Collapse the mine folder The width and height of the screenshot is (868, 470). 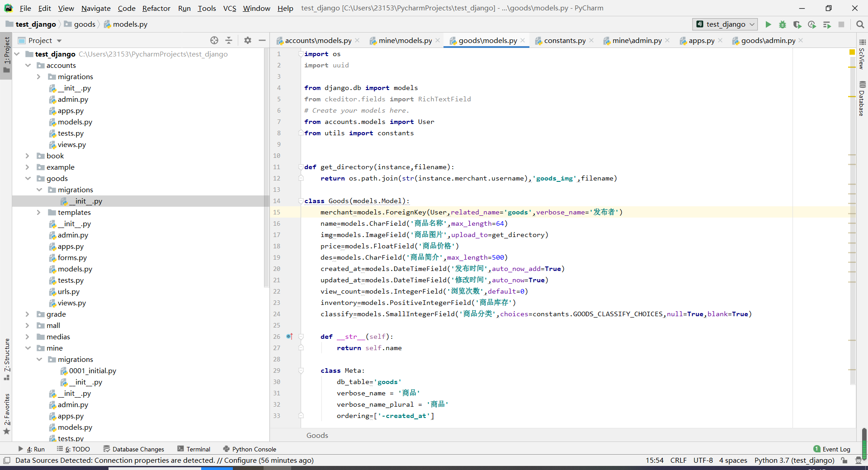28,348
